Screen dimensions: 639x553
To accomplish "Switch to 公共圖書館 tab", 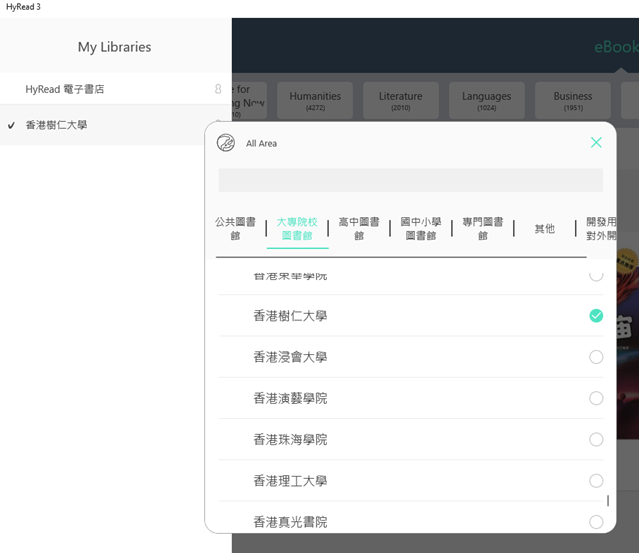I will (x=235, y=229).
